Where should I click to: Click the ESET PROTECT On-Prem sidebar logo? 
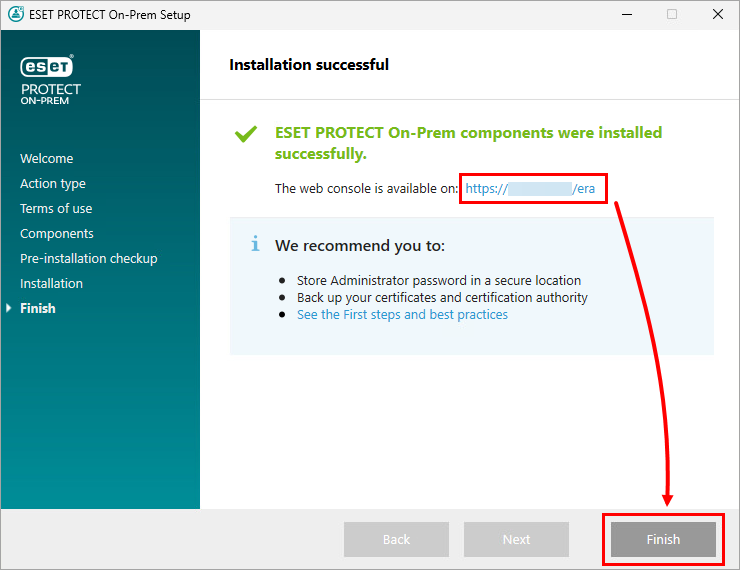[x=50, y=79]
